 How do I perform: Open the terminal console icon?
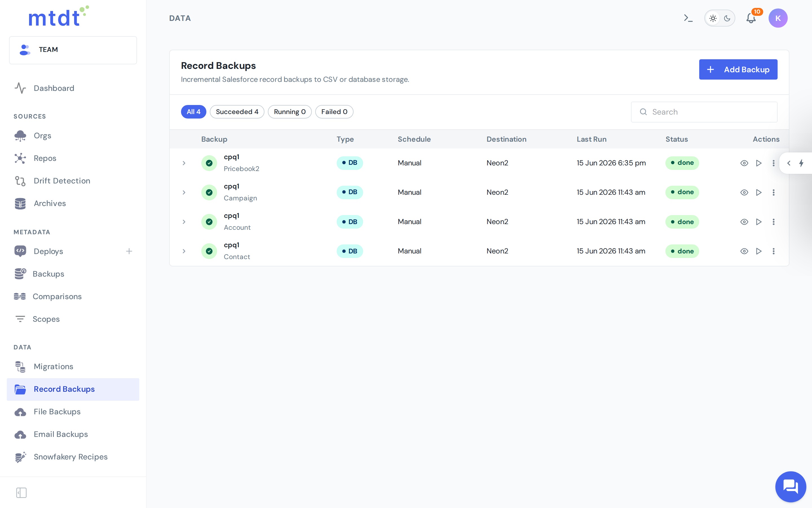coord(688,18)
